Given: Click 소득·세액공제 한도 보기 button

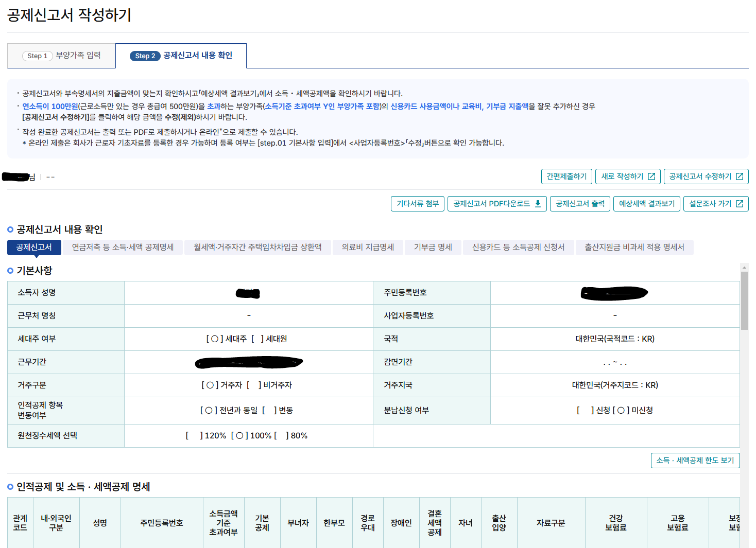Looking at the screenshot, I should click(695, 461).
